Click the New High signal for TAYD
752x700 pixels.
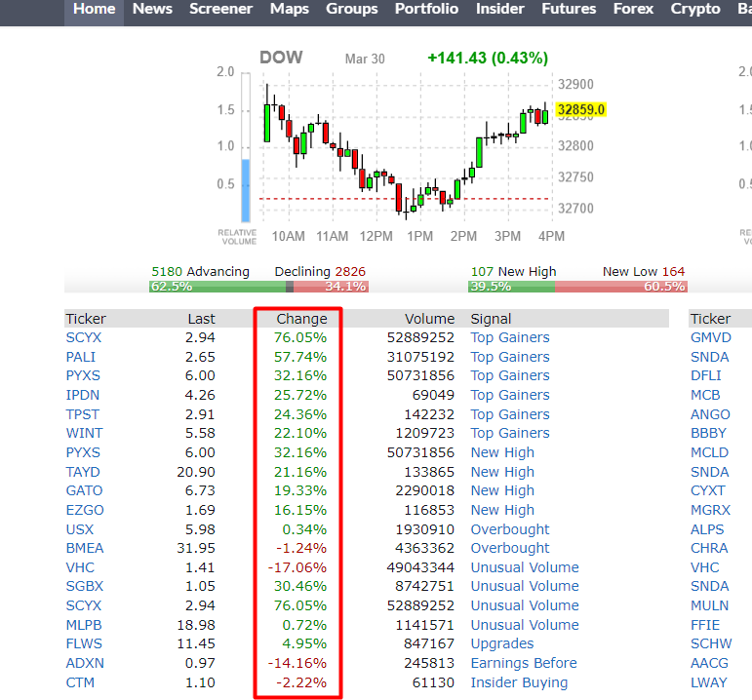[x=502, y=472]
